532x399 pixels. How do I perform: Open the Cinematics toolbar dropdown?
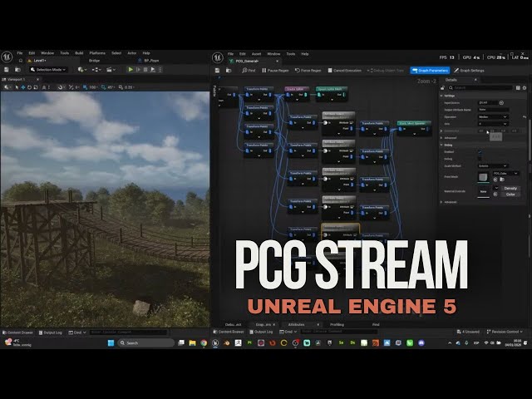(111, 70)
